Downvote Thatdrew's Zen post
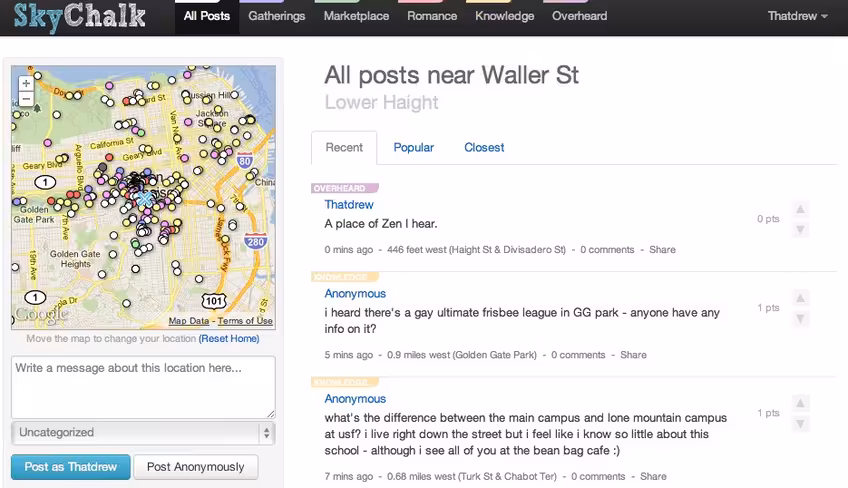This screenshot has height=488, width=848. pyautogui.click(x=800, y=229)
